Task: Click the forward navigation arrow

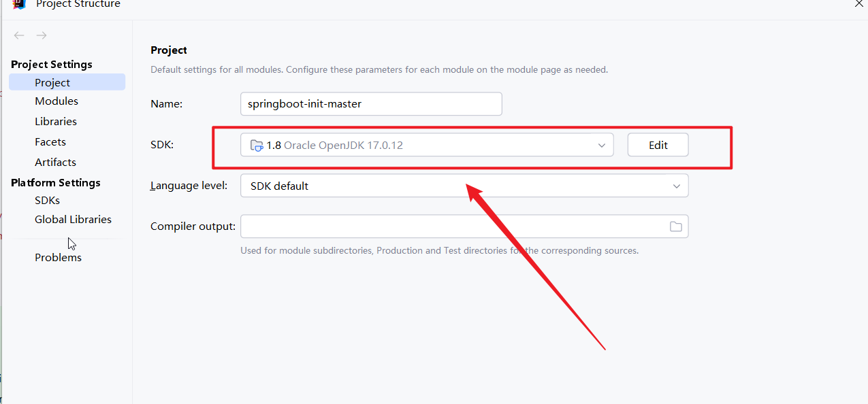Action: (x=42, y=35)
